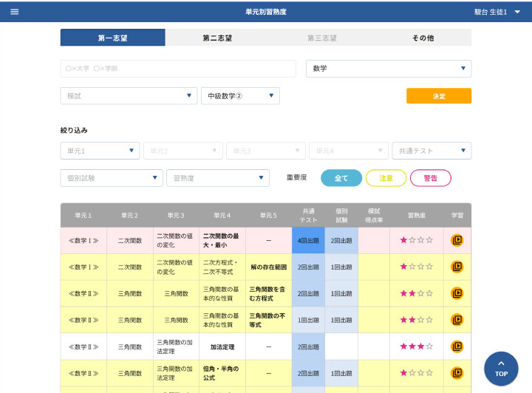Open the 共通テスト filter dropdown
Image resolution: width=532 pixels, height=393 pixels.
[x=432, y=151]
